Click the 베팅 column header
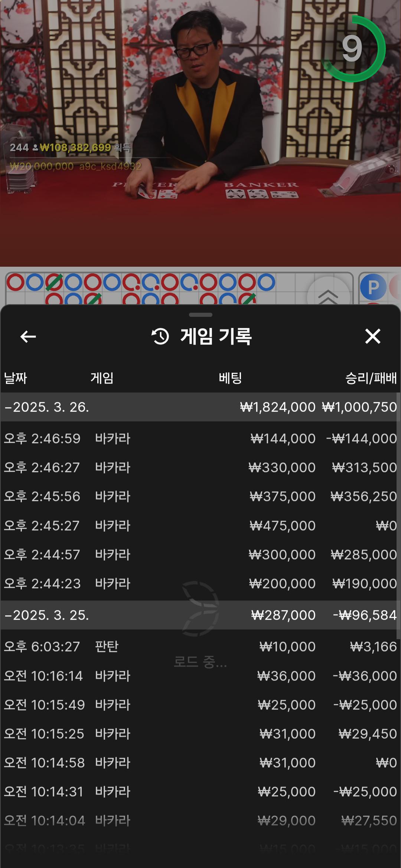Image resolution: width=401 pixels, height=868 pixels. 230,378
